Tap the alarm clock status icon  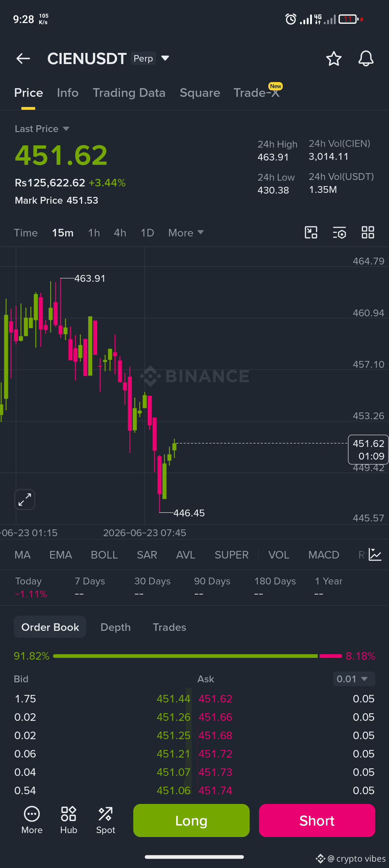291,19
